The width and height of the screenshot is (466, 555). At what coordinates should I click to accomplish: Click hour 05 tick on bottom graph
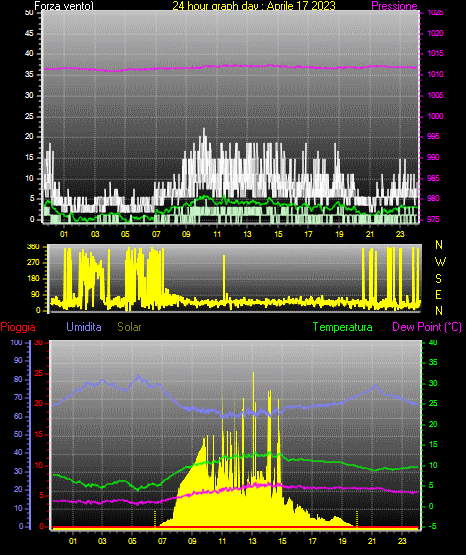click(132, 541)
